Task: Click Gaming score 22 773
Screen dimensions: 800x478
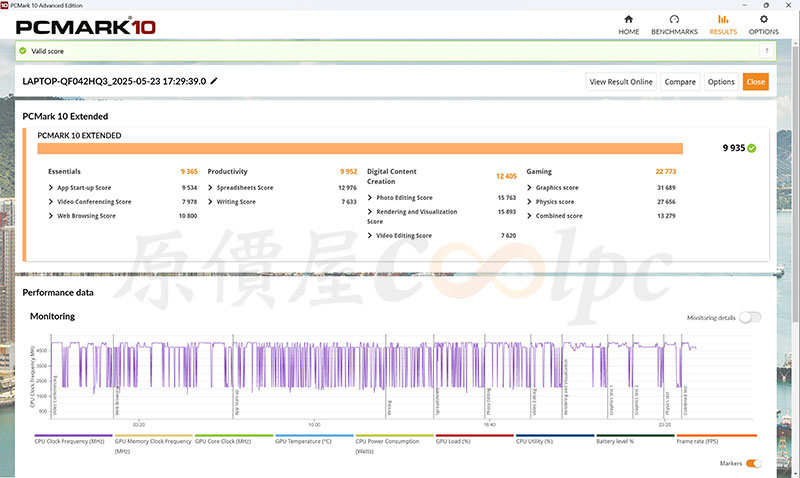Action: click(x=666, y=171)
